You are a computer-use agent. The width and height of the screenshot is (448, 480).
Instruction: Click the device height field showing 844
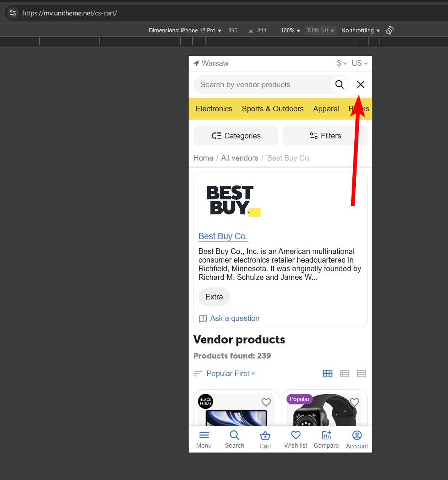pos(262,30)
